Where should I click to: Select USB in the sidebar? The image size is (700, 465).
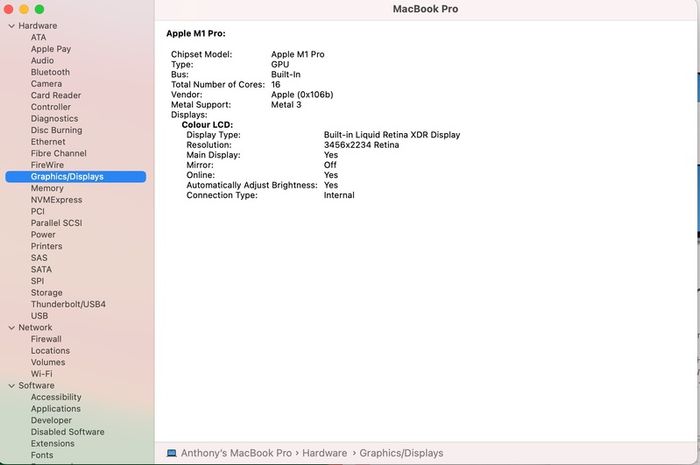(x=39, y=316)
